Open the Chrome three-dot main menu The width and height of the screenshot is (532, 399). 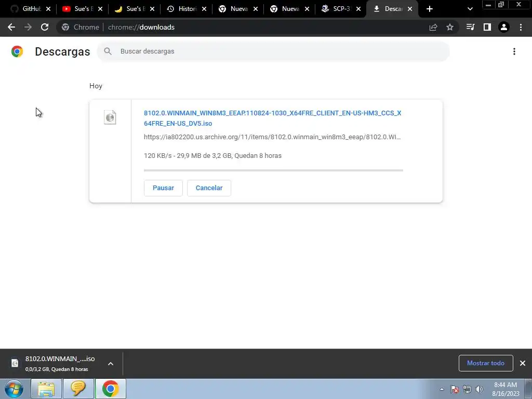click(521, 27)
